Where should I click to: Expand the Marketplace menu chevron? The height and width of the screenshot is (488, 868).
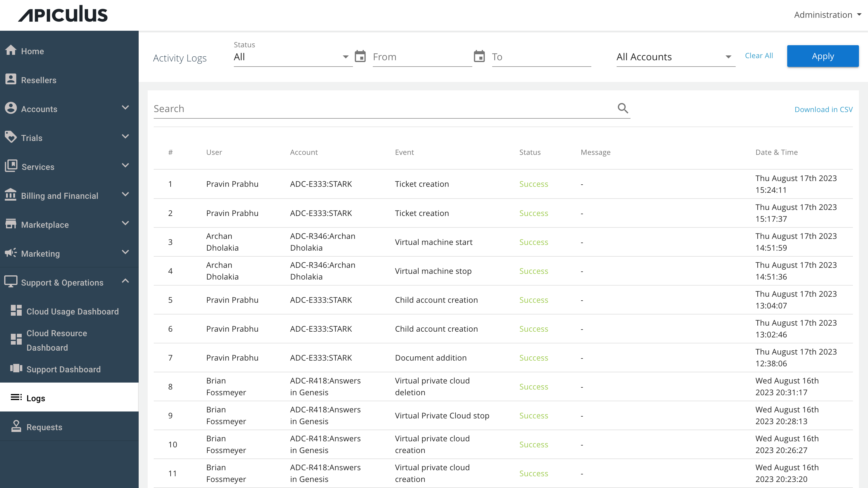[125, 224]
